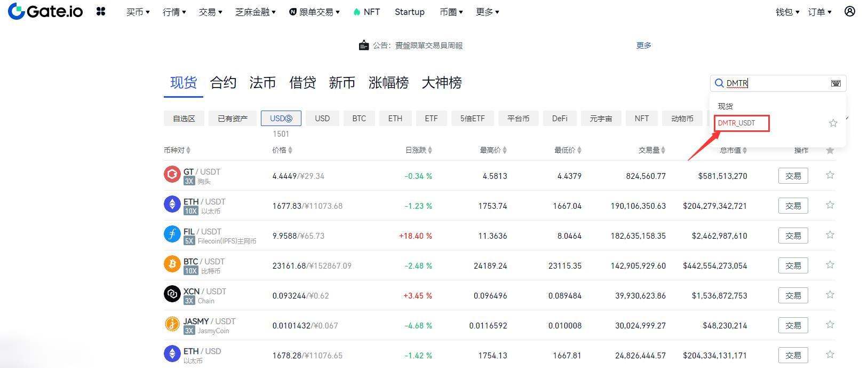This screenshot has height=368, width=868.
Task: Sort by 日涨跌 column arrows
Action: tap(429, 151)
